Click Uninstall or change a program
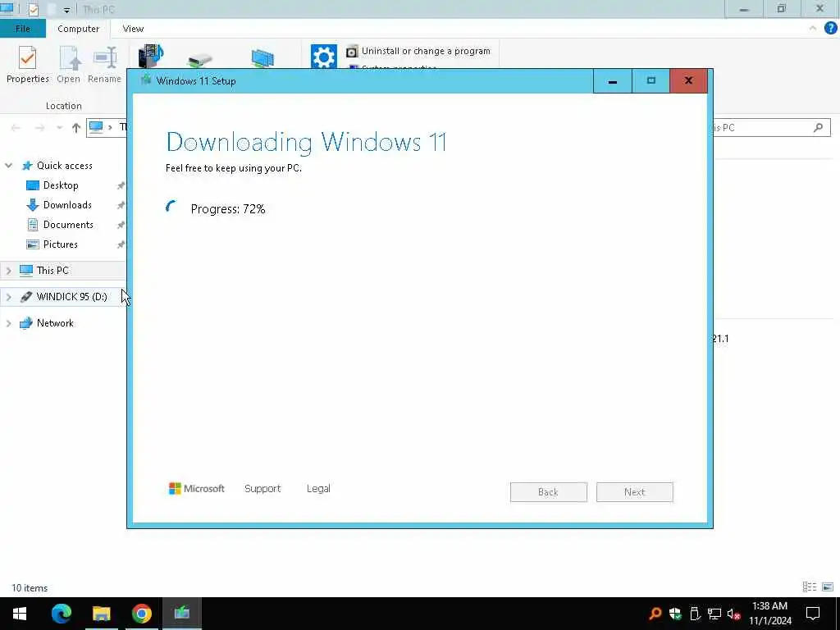840x630 pixels. 418,51
